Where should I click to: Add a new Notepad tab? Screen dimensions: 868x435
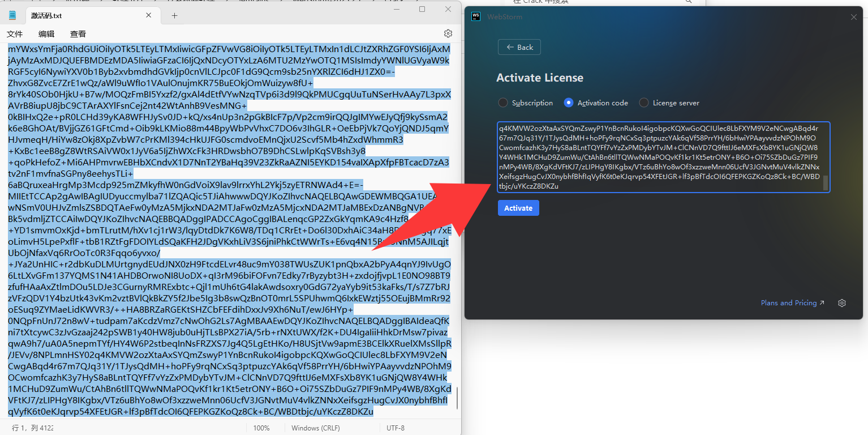click(x=174, y=15)
